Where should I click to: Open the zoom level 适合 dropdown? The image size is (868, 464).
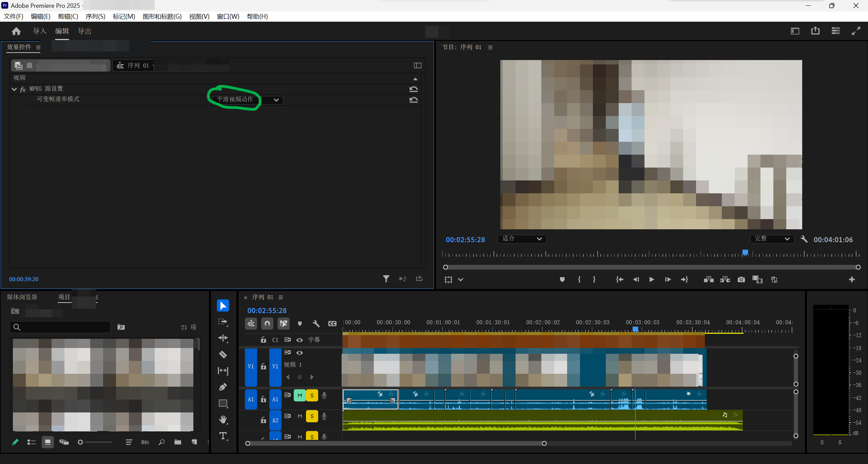click(x=522, y=239)
